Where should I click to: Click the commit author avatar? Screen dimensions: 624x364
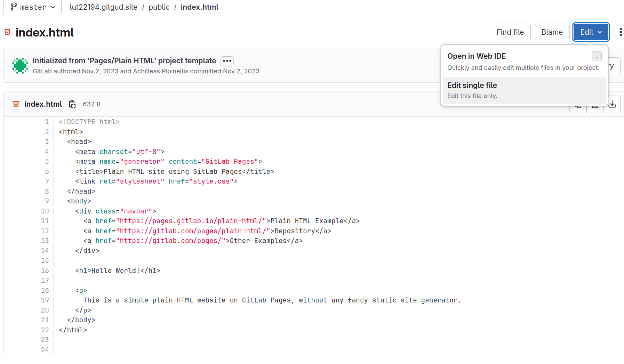click(20, 66)
